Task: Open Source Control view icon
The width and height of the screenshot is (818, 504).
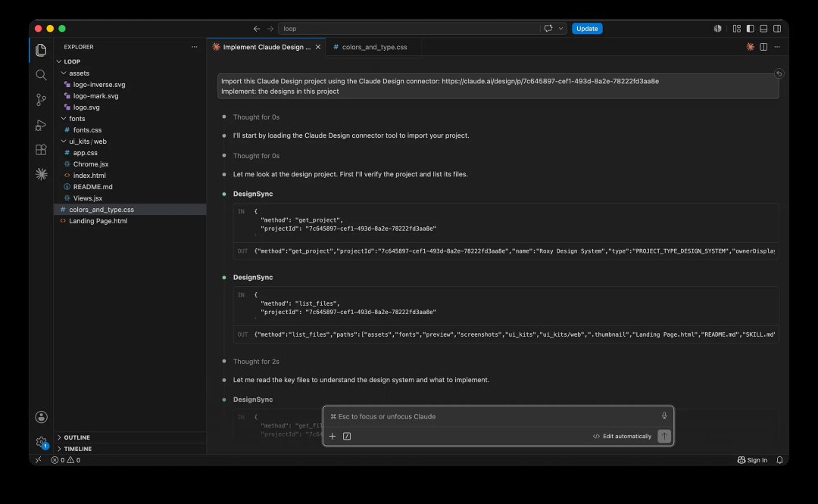Action: [41, 100]
